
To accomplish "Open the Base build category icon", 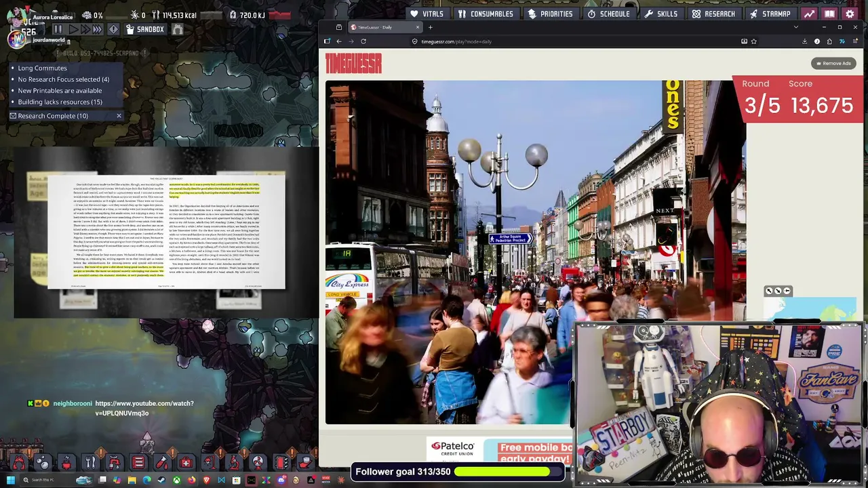I will pos(19,463).
